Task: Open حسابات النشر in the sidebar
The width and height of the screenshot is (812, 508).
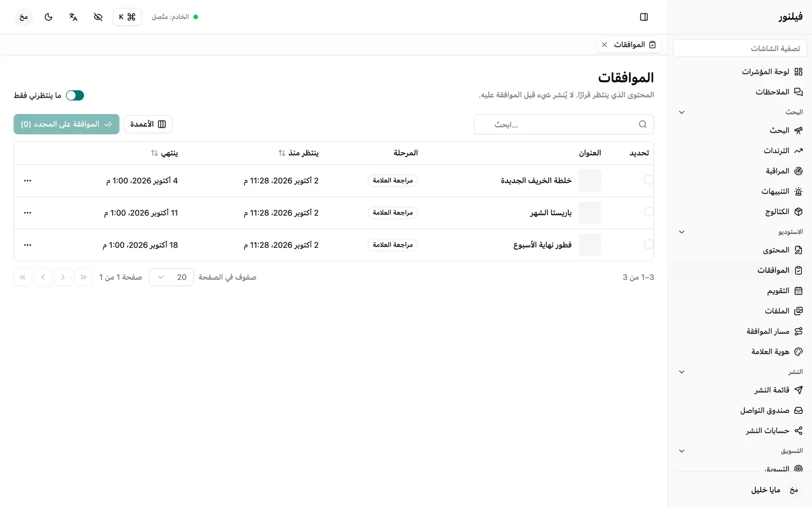Action: (x=740, y=431)
